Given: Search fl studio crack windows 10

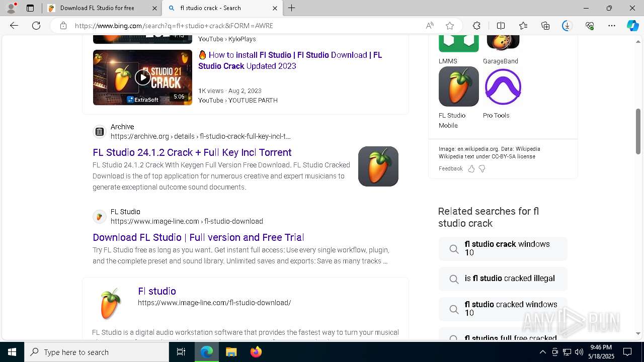Looking at the screenshot, I should click(503, 248).
